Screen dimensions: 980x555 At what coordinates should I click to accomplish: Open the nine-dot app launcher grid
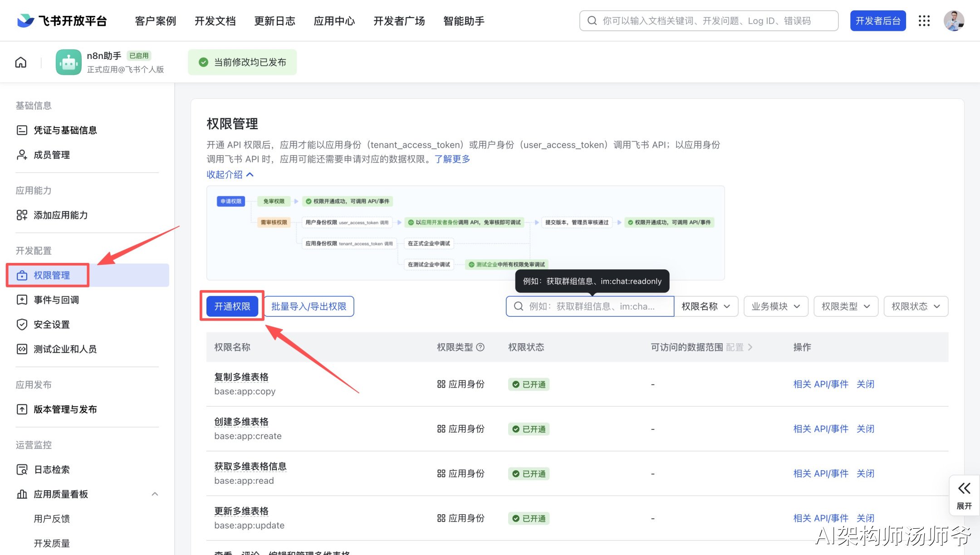click(924, 21)
